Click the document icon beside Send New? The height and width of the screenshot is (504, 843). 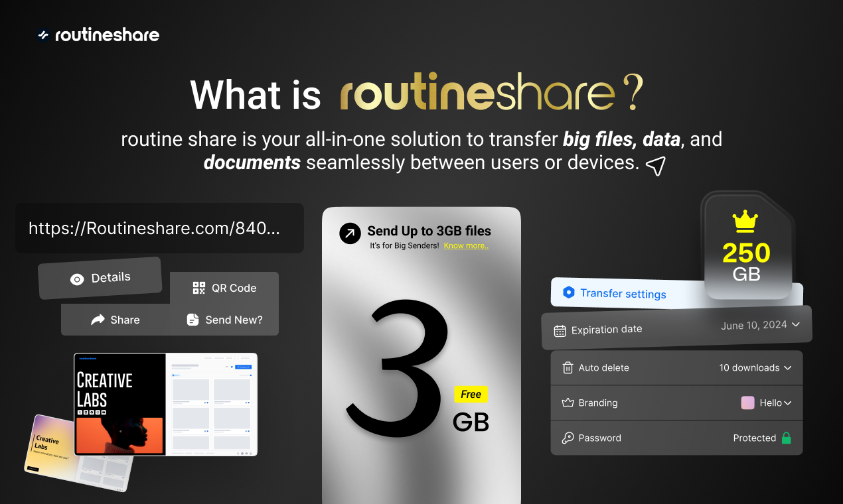(x=192, y=320)
